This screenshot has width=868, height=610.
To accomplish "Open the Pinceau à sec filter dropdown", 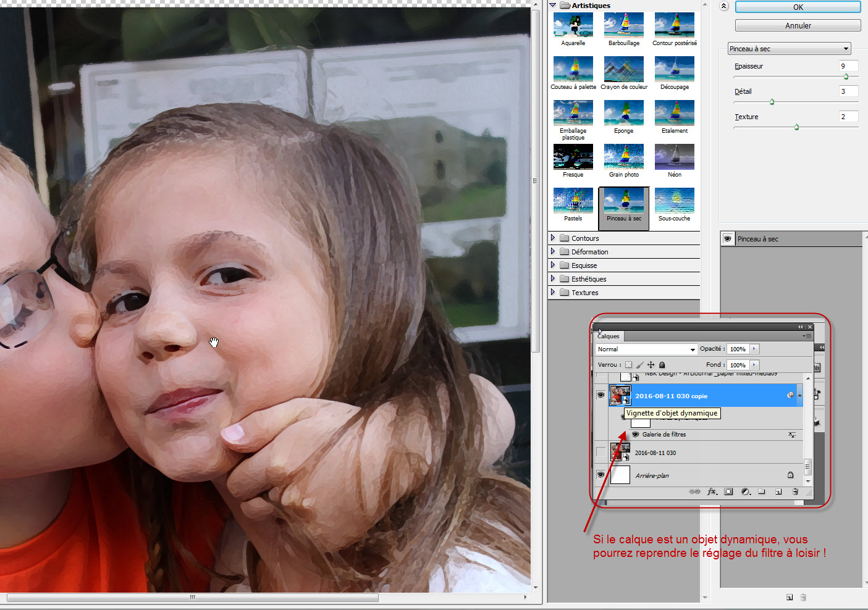I will [x=789, y=49].
